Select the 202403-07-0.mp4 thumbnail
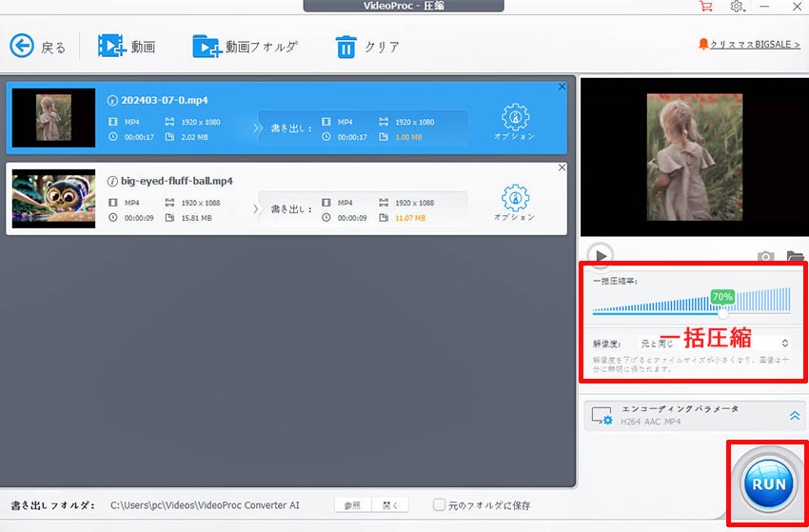The image size is (809, 532). pyautogui.click(x=53, y=118)
